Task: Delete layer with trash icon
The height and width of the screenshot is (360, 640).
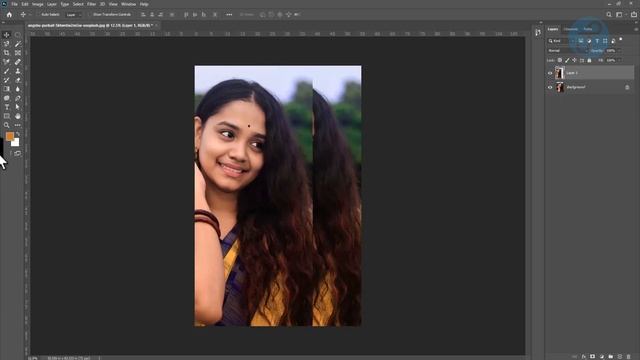Action: pos(629,356)
